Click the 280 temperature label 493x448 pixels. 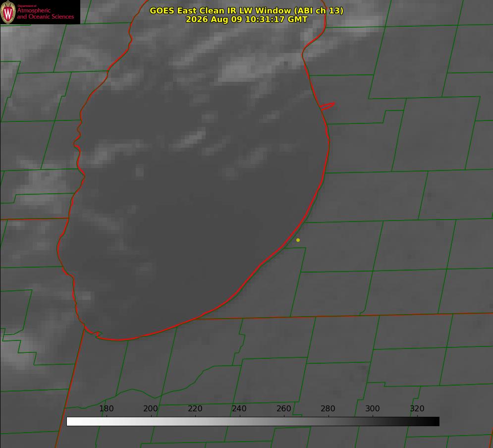(x=328, y=408)
